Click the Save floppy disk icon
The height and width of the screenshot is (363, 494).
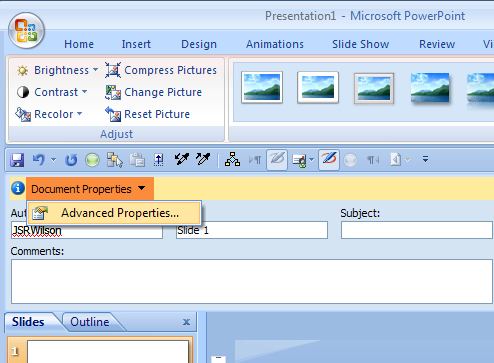17,160
